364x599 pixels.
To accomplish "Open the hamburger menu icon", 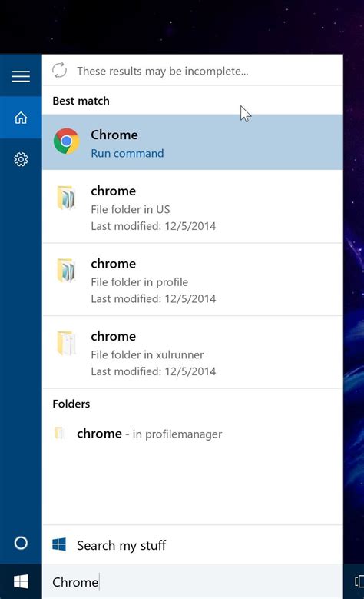I will pos(21,76).
